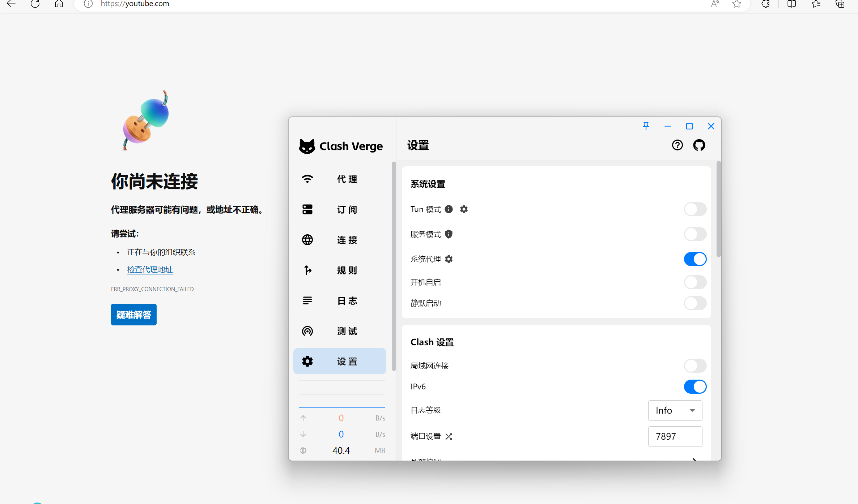
Task: Open the 订阅 profiles page
Action: click(x=340, y=209)
